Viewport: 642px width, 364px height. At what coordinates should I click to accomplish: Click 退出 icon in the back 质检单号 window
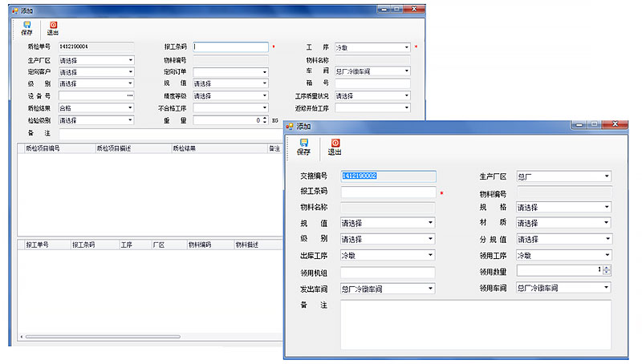pos(53,28)
